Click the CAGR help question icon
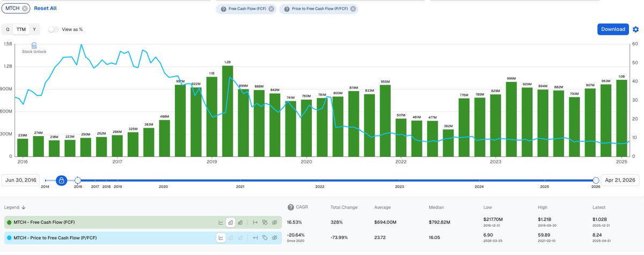644x255 pixels. [x=291, y=207]
